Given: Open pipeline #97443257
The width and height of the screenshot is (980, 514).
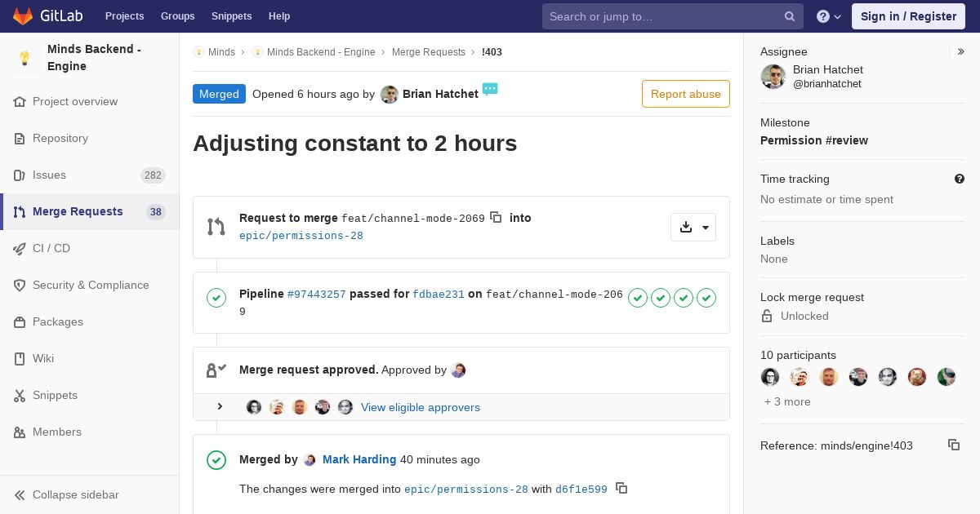Looking at the screenshot, I should pyautogui.click(x=317, y=295).
